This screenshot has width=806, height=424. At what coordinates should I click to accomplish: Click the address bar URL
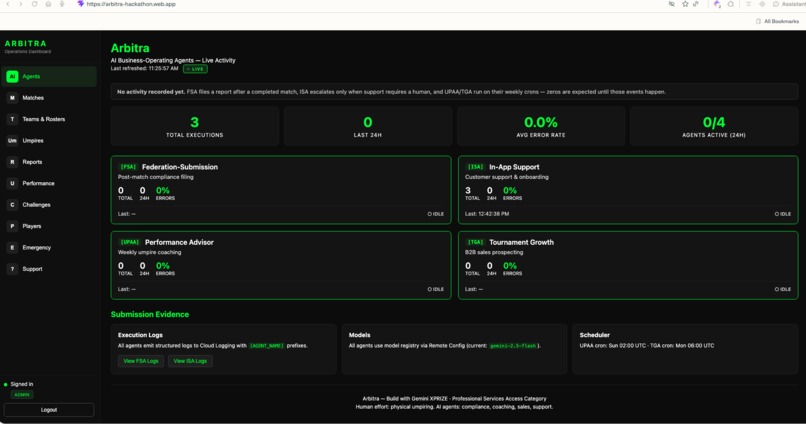click(x=131, y=4)
